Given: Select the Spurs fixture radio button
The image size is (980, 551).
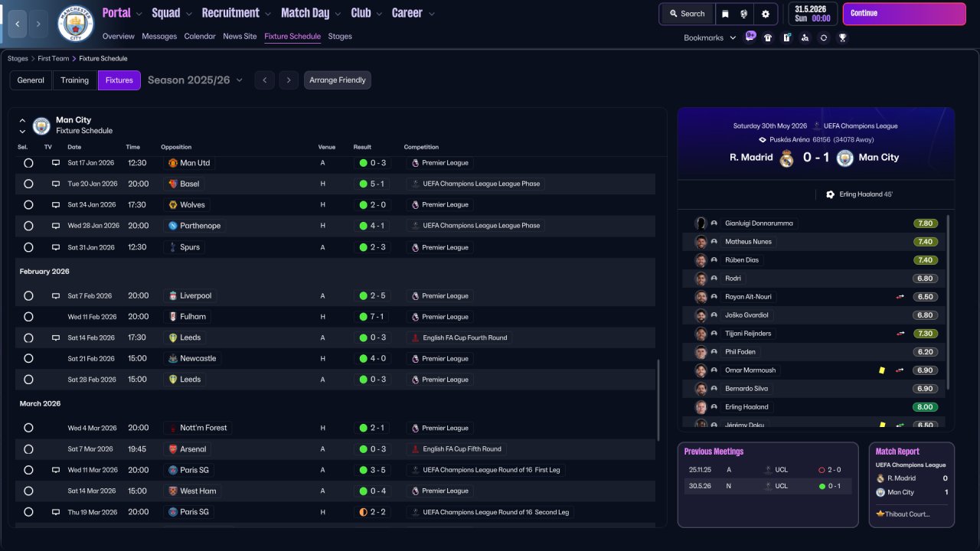Looking at the screenshot, I should (28, 247).
